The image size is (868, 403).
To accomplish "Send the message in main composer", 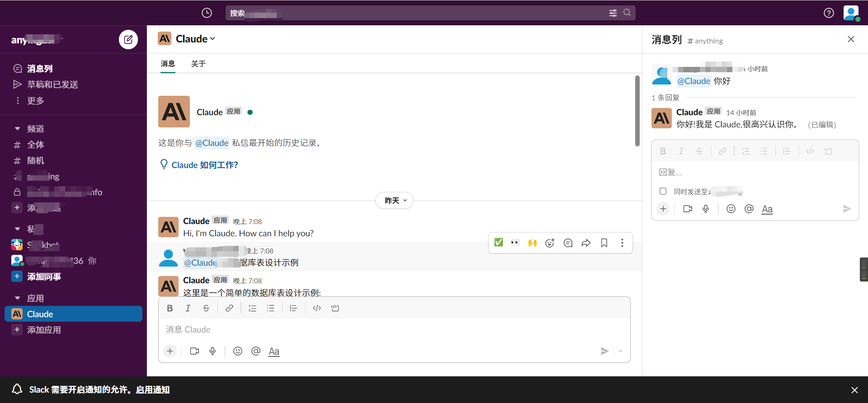I will click(x=604, y=351).
